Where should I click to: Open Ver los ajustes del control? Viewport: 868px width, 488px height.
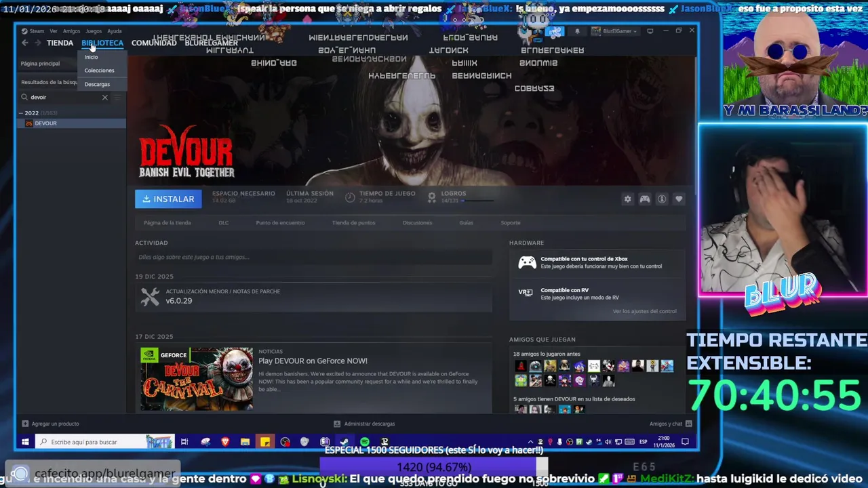644,311
